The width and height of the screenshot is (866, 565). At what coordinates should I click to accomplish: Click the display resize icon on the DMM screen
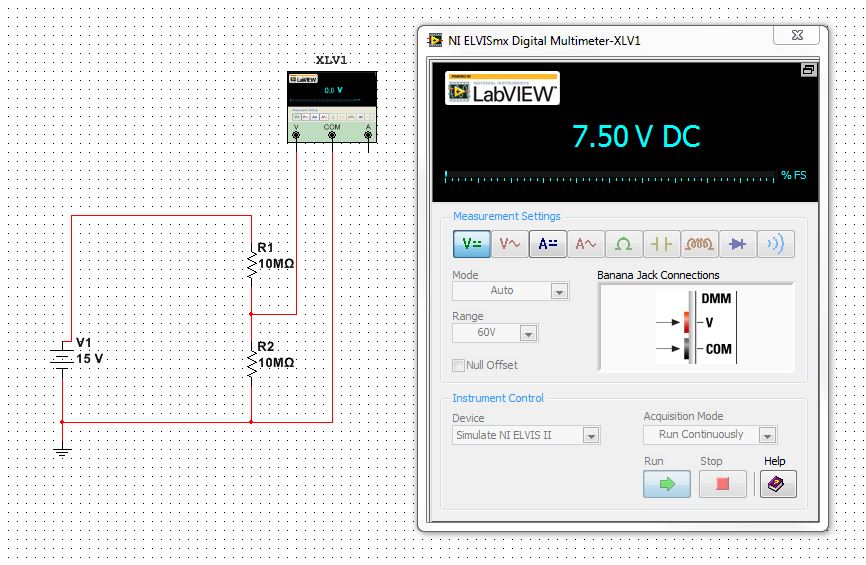pos(808,70)
